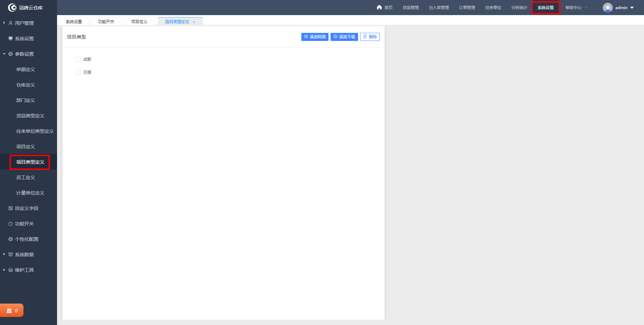644x325 pixels.
Task: Select the 成都 tree node label
Action: click(87, 59)
